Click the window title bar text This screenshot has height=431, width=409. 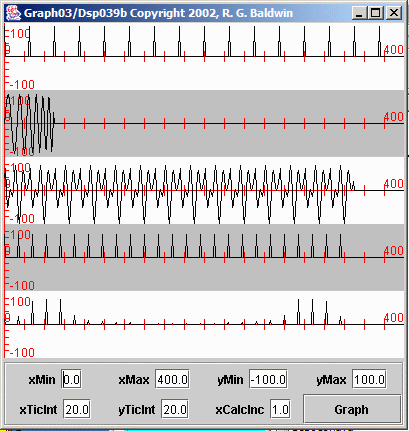click(158, 13)
